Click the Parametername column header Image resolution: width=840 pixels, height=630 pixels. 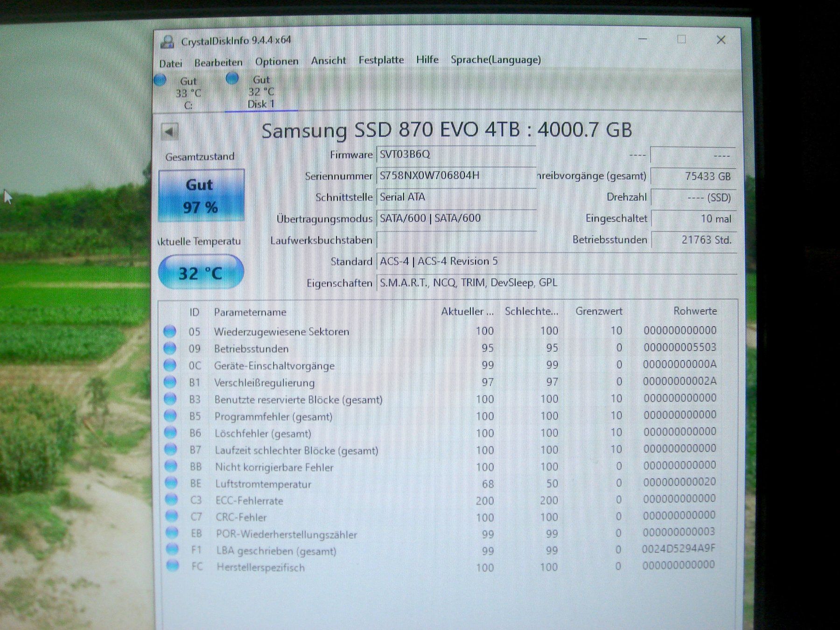[250, 312]
